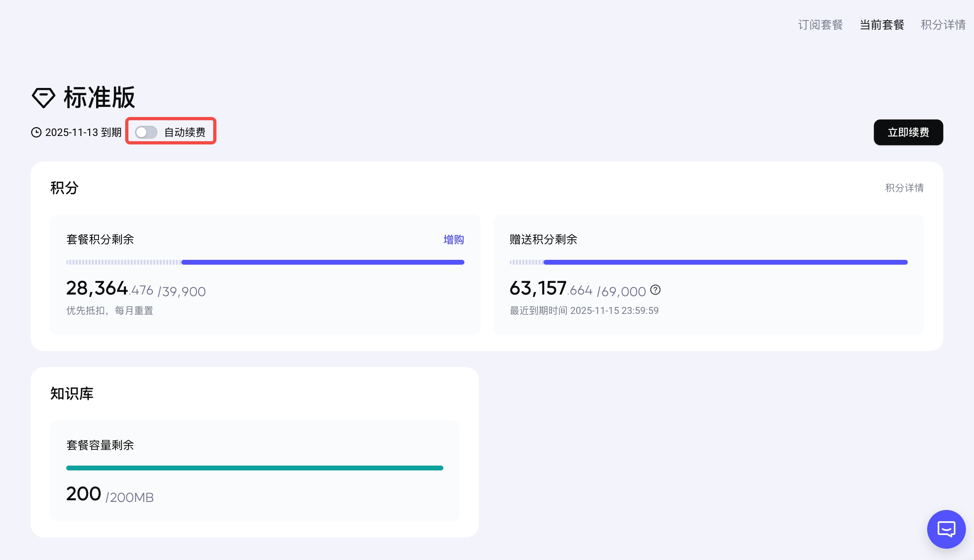The width and height of the screenshot is (974, 560).
Task: Click the 标准版 plan title
Action: point(99,98)
